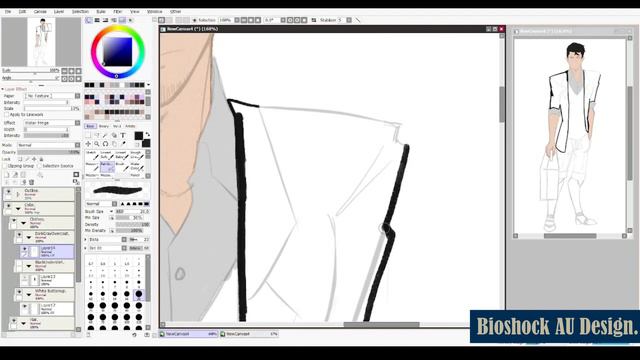Select the straight line drawing mode icon
Viewport: 640px width, 360px height.
(x=358, y=20)
